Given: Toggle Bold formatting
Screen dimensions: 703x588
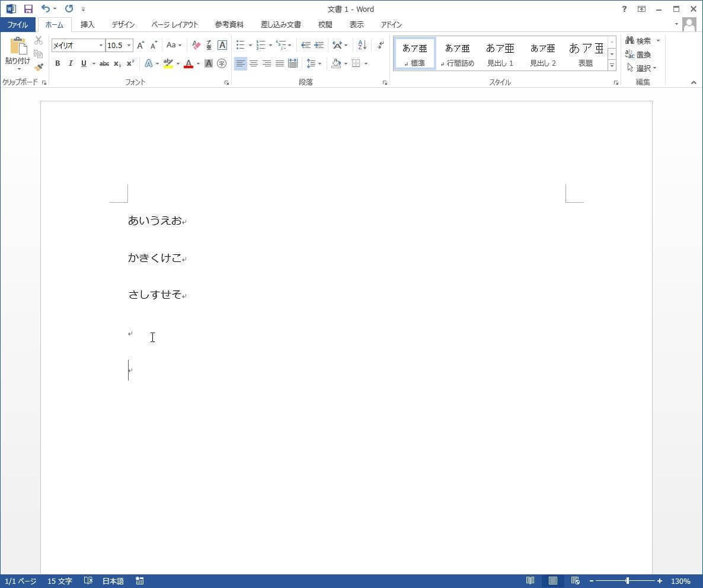Looking at the screenshot, I should coord(57,63).
